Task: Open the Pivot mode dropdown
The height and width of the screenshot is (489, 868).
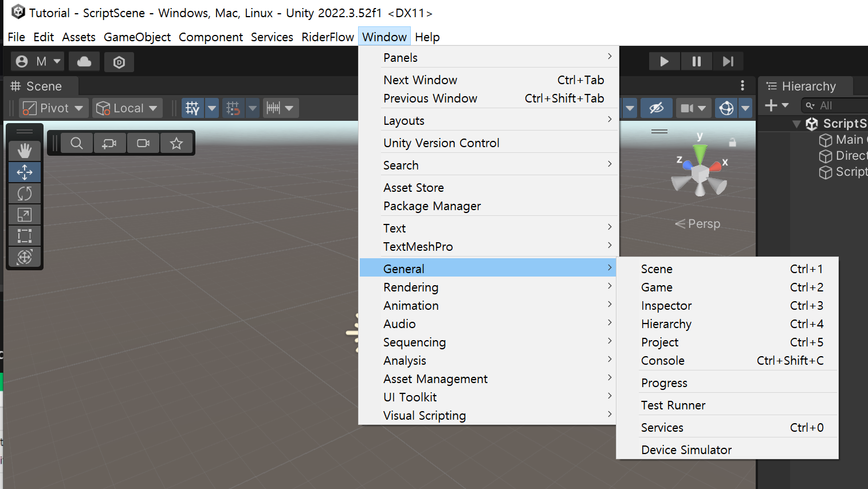Action: pos(54,108)
